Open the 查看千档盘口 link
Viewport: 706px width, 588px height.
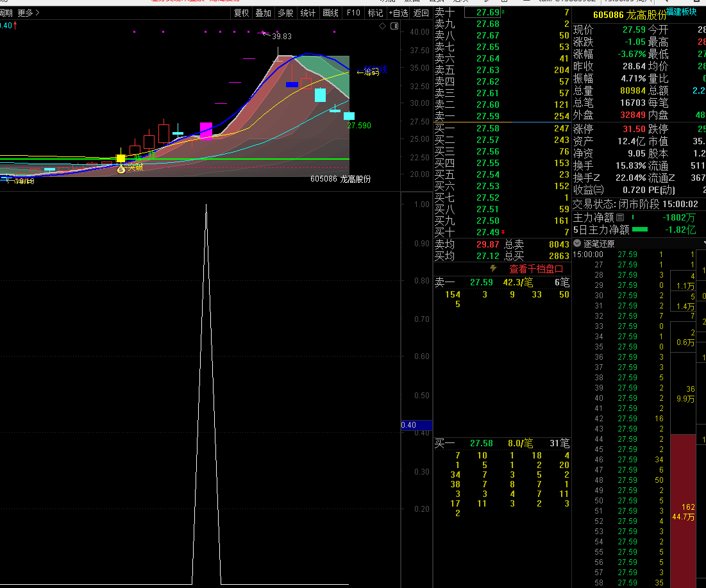(536, 269)
